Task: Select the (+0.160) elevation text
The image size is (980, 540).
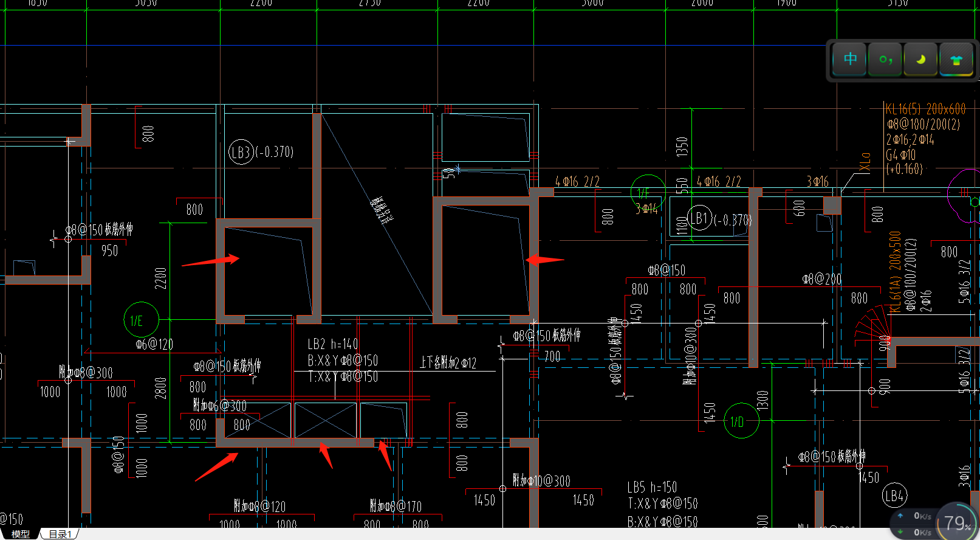Action: point(904,169)
